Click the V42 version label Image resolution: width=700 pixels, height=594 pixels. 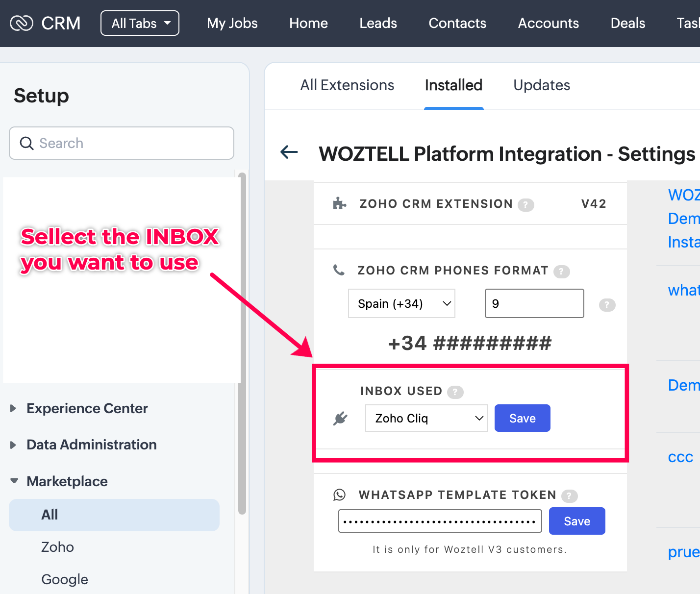594,204
